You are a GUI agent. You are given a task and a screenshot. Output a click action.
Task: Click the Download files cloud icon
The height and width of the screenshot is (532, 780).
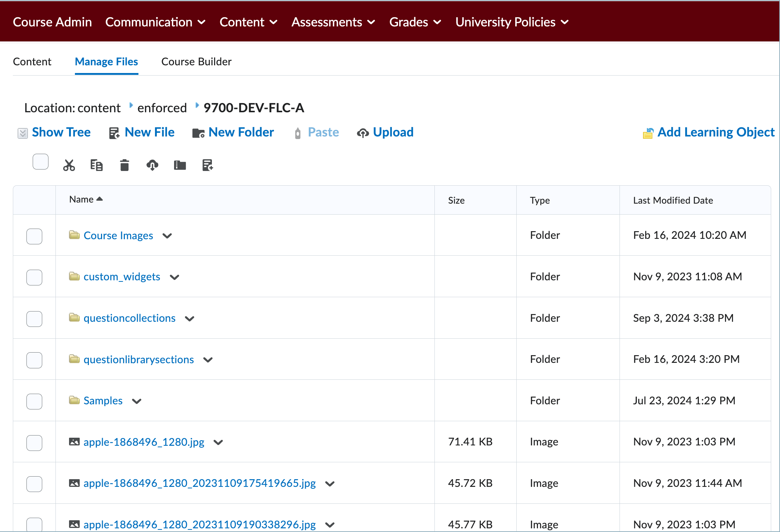coord(152,165)
